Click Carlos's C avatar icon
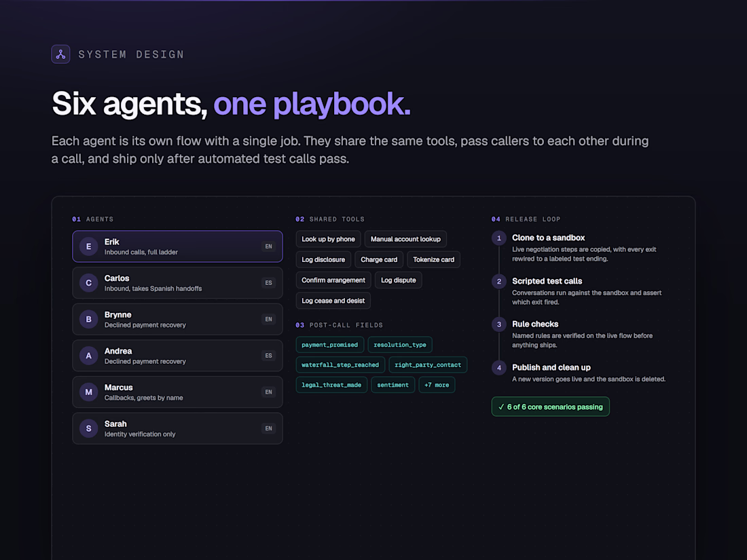The height and width of the screenshot is (560, 747). coord(88,283)
